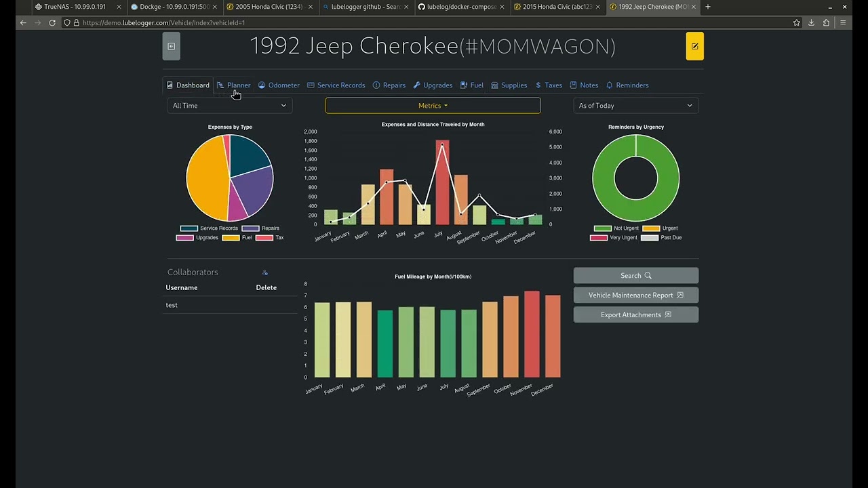Close the 1992 Jeep Cherokee browser tab
Screen dimensions: 868x488
(694, 7)
